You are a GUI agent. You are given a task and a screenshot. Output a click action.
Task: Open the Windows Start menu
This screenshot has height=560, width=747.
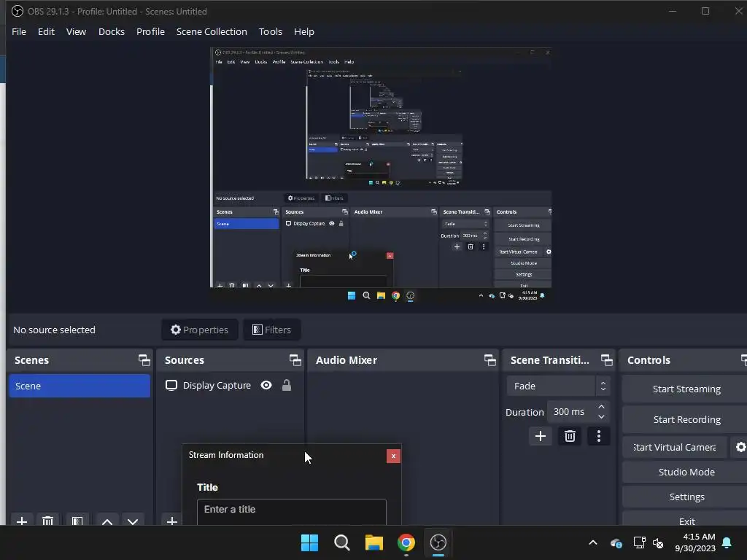point(309,542)
